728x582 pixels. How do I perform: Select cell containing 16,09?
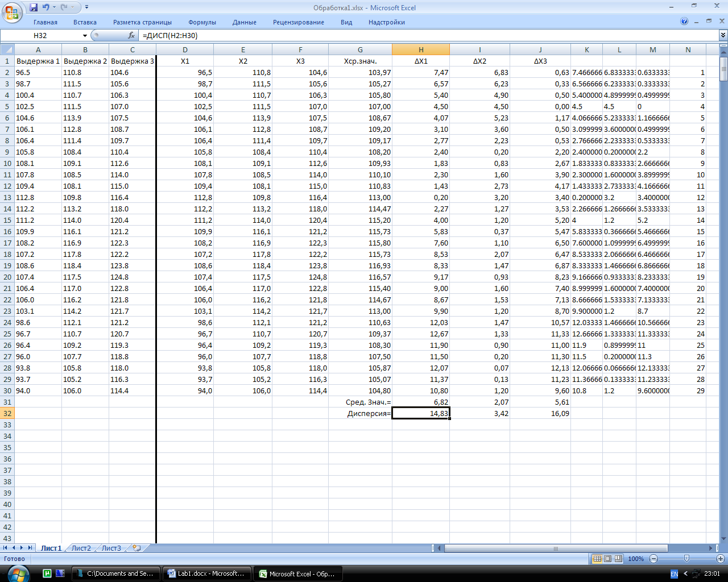[x=540, y=413]
